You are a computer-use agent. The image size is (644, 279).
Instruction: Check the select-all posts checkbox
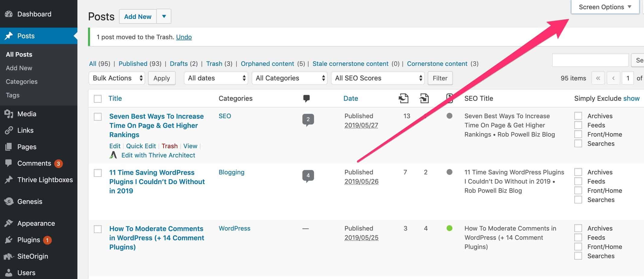point(98,99)
